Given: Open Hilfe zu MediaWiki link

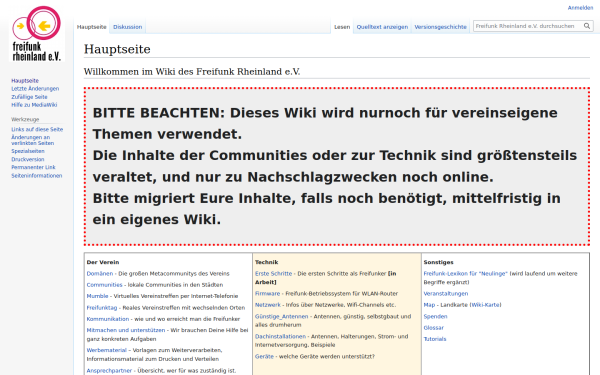Looking at the screenshot, I should click(34, 104).
